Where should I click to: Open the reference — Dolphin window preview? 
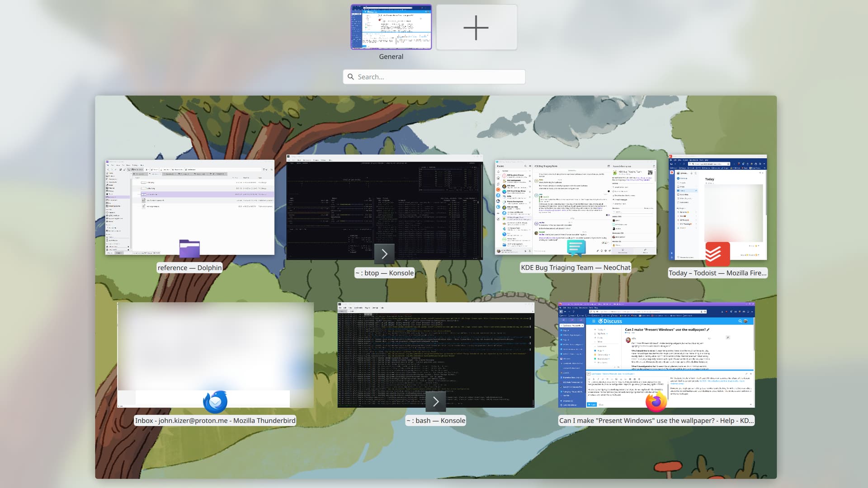[189, 207]
